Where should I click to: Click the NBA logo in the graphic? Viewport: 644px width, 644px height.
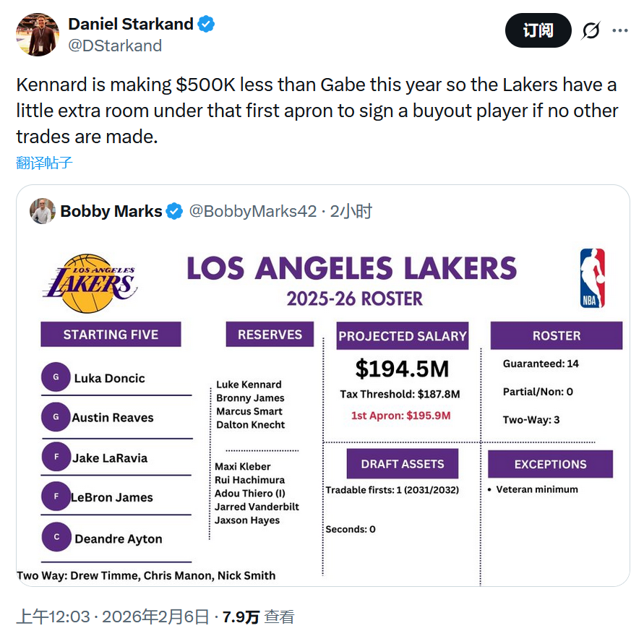(592, 278)
